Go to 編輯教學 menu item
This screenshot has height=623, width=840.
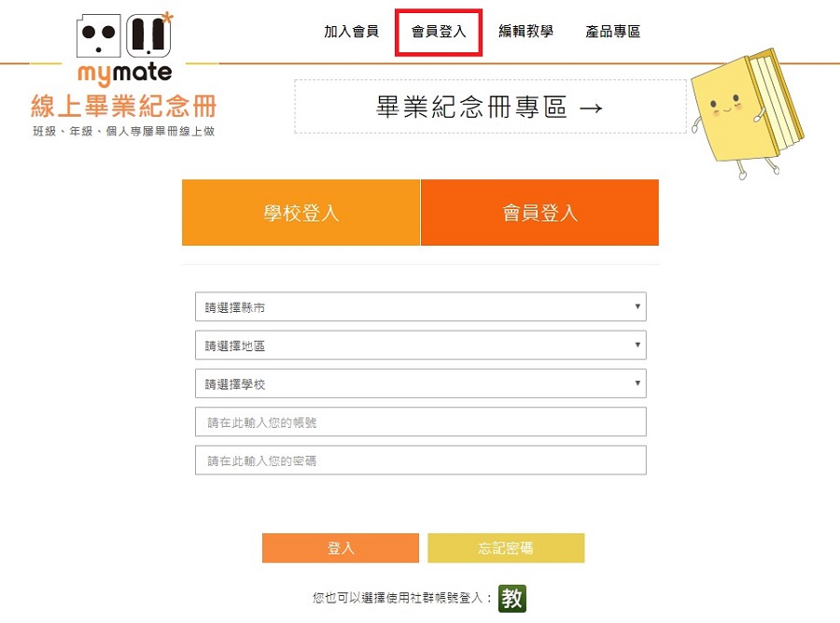(x=525, y=32)
